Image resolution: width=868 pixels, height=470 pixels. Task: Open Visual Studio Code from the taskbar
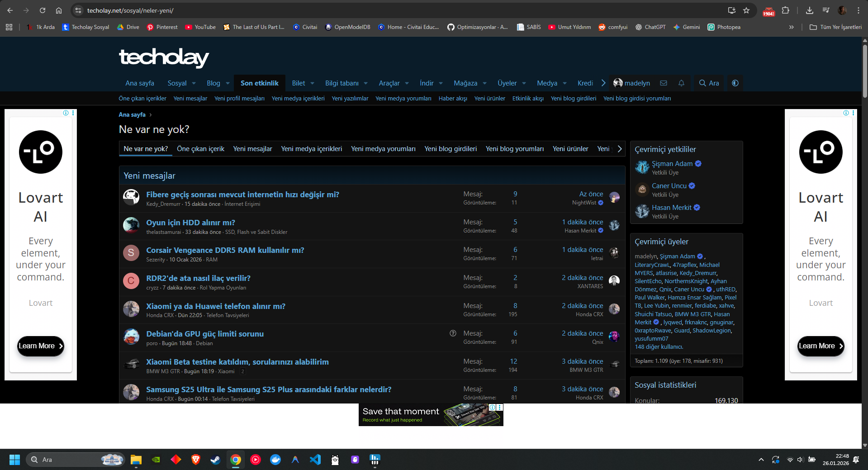pyautogui.click(x=315, y=460)
